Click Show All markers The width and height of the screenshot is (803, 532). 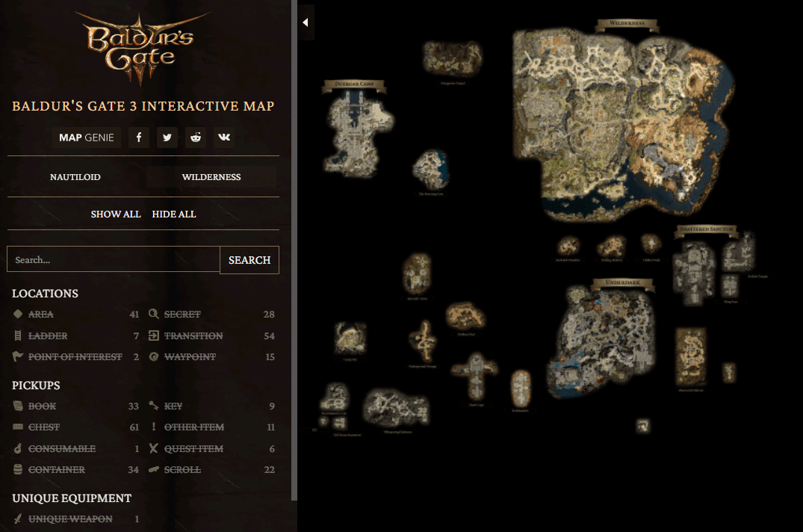coord(115,214)
